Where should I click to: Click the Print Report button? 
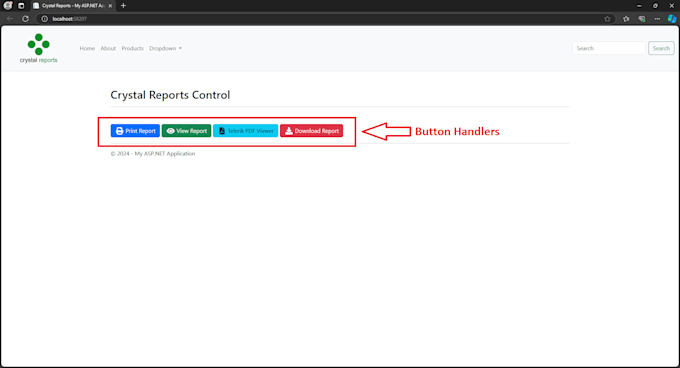pyautogui.click(x=135, y=131)
